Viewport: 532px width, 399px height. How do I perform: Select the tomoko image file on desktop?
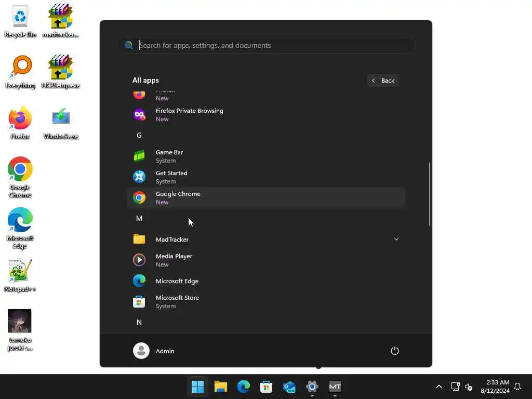20,330
